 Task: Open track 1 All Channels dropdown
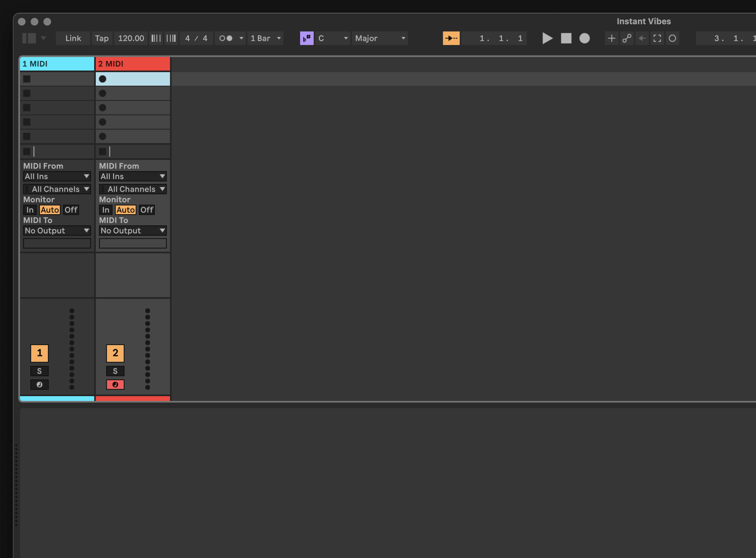click(x=57, y=189)
